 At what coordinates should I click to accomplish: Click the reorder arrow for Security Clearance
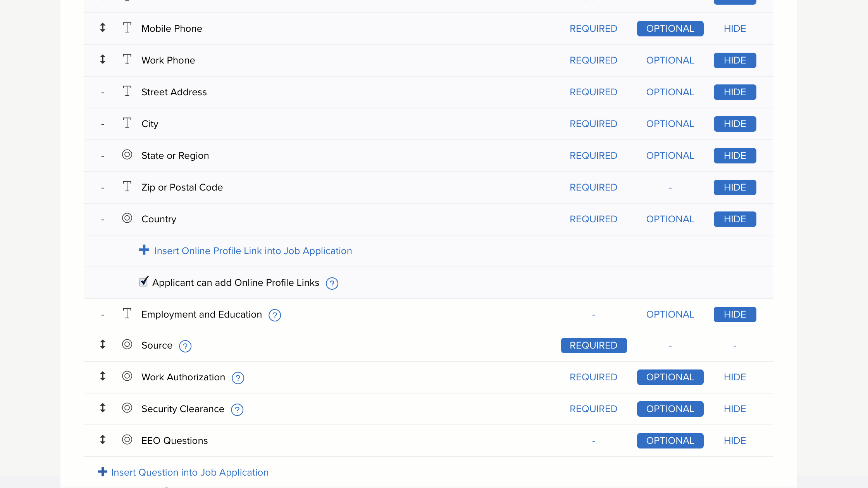coord(103,408)
